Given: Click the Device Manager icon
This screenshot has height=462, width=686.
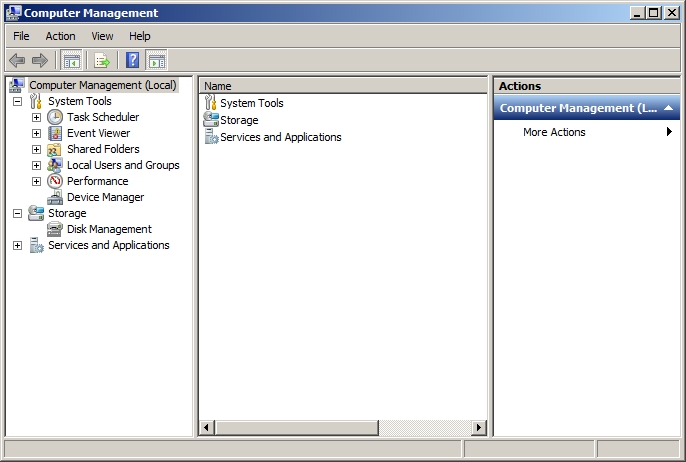Looking at the screenshot, I should 55,197.
